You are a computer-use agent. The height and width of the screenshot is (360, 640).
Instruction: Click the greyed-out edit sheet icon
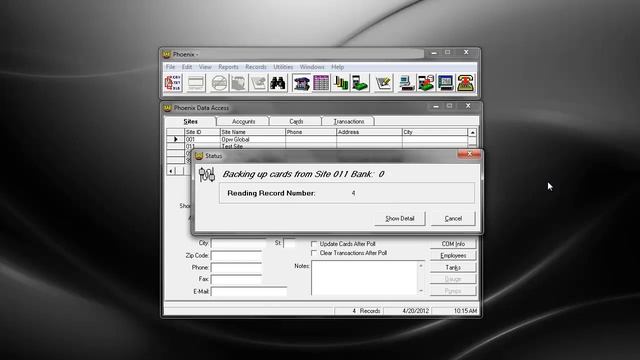tap(258, 83)
